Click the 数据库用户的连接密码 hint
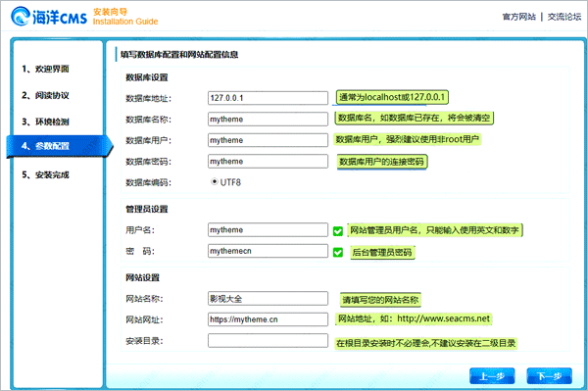This screenshot has height=391, width=588. click(382, 162)
